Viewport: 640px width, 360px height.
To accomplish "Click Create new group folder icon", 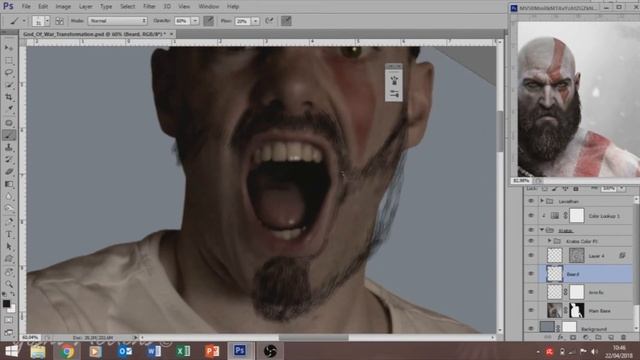I will 598,338.
